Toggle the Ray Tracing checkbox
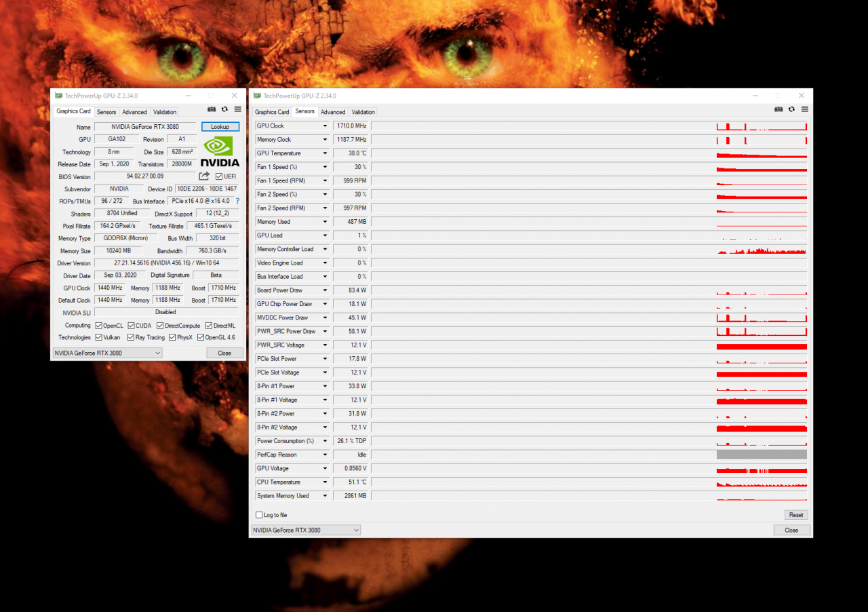Screen dimensions: 868x612 tap(131, 337)
